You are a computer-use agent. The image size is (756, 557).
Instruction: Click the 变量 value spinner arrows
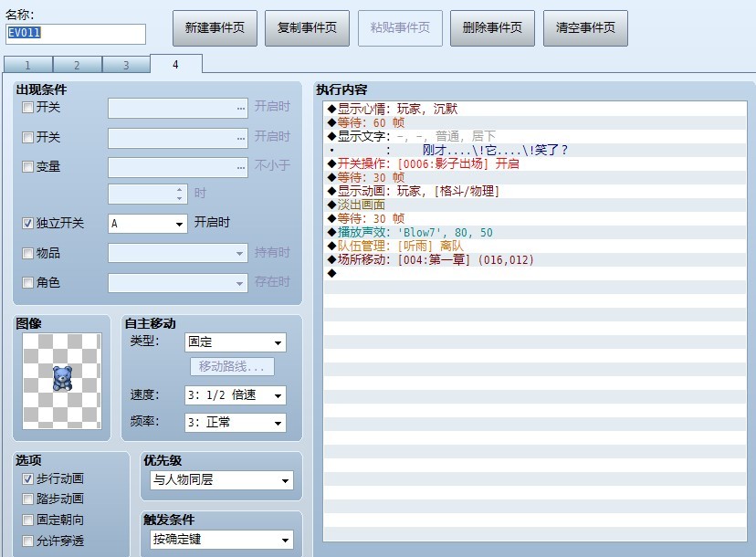pyautogui.click(x=179, y=194)
